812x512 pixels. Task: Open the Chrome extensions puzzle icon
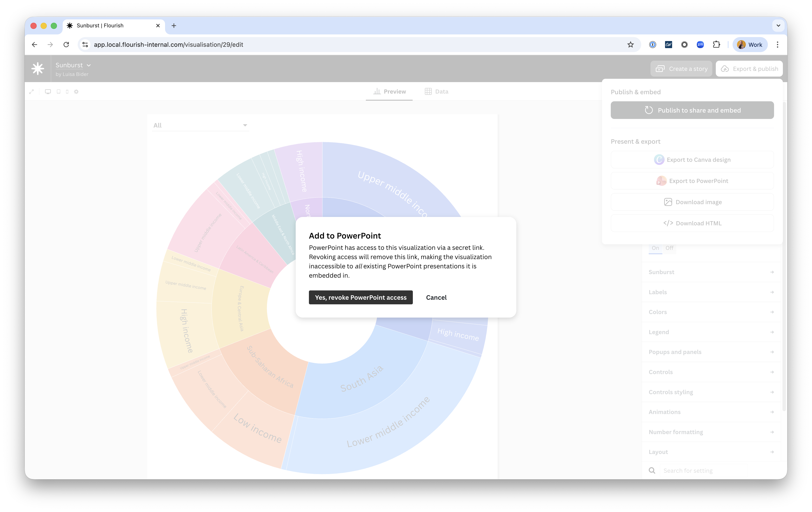point(716,45)
